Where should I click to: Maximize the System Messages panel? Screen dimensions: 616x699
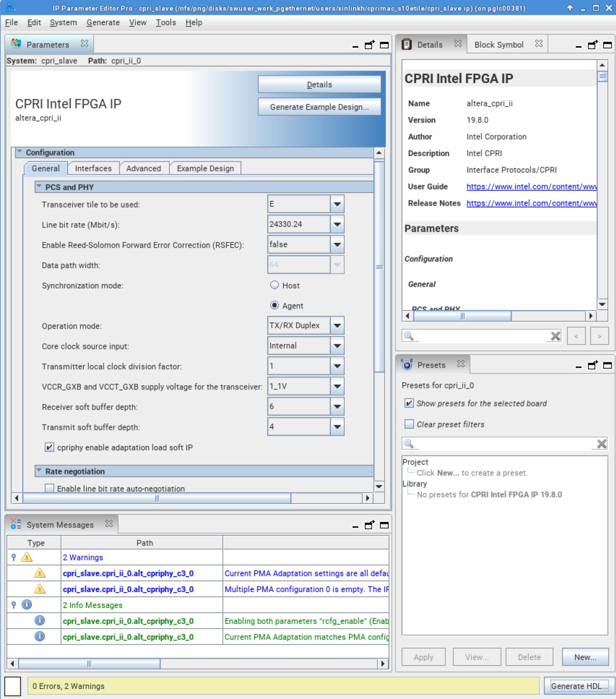(x=384, y=525)
